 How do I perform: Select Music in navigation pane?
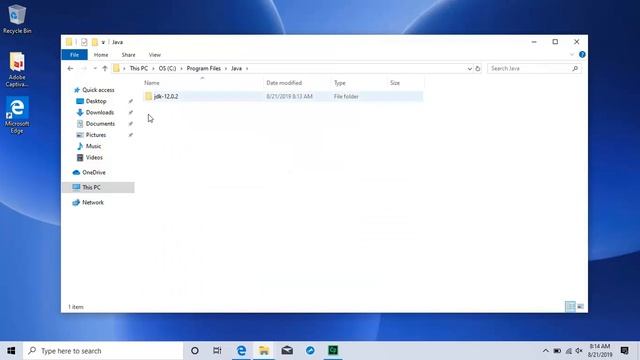(x=93, y=146)
